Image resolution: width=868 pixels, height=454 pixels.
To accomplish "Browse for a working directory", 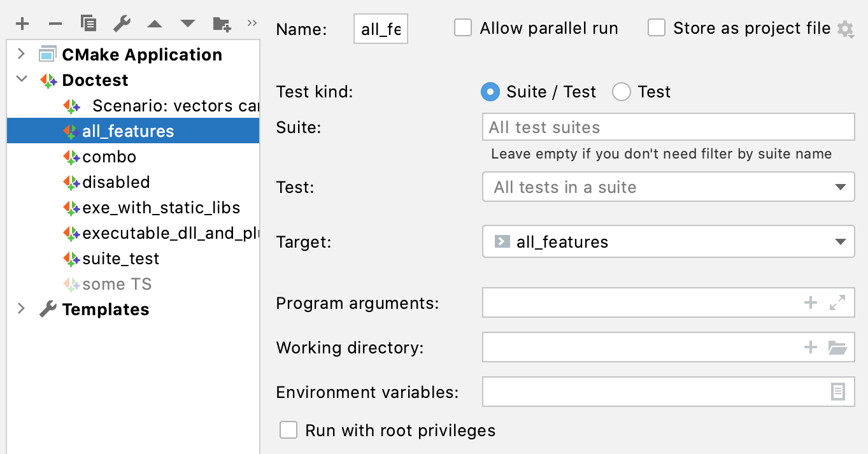I will coord(839,347).
